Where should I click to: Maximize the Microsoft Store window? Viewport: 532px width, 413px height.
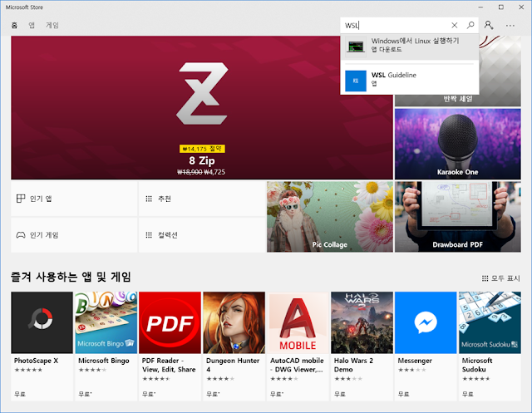pyautogui.click(x=500, y=7)
